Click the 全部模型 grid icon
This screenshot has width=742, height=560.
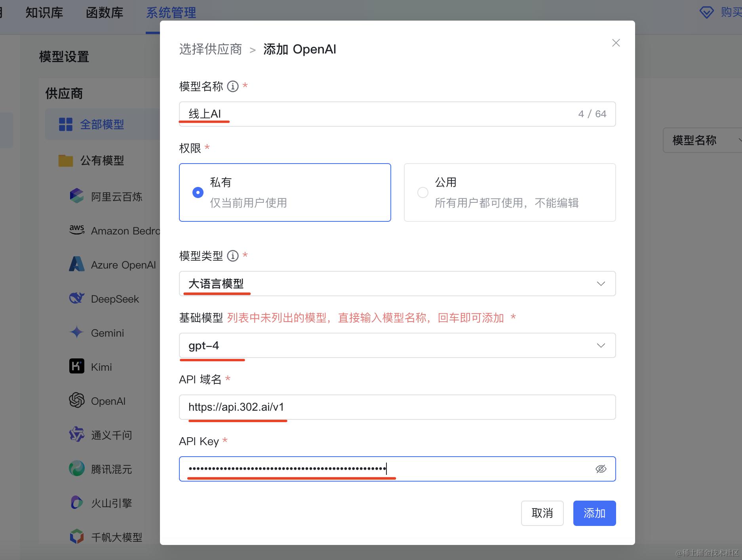click(66, 124)
